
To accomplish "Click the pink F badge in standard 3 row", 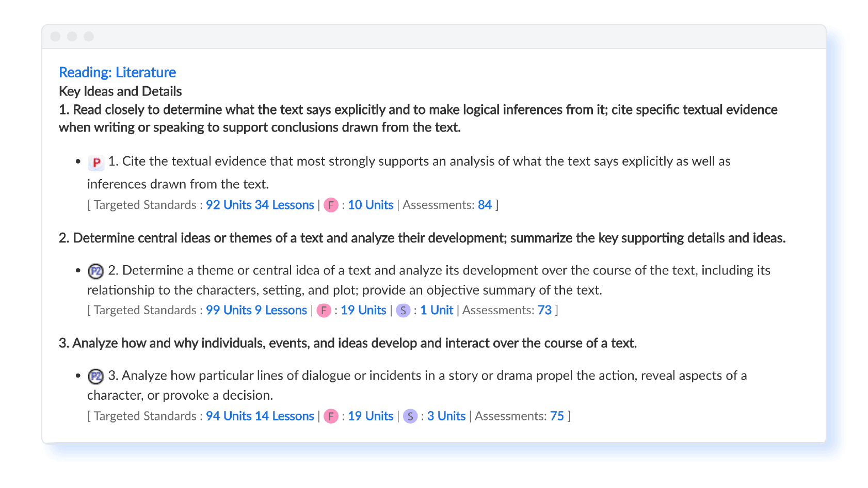I will click(x=331, y=416).
